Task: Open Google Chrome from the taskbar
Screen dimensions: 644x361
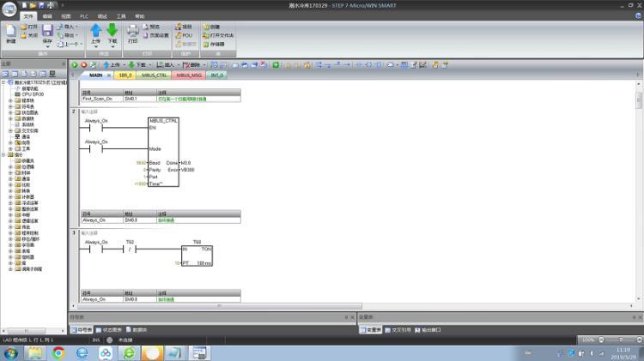Action: (x=58, y=353)
